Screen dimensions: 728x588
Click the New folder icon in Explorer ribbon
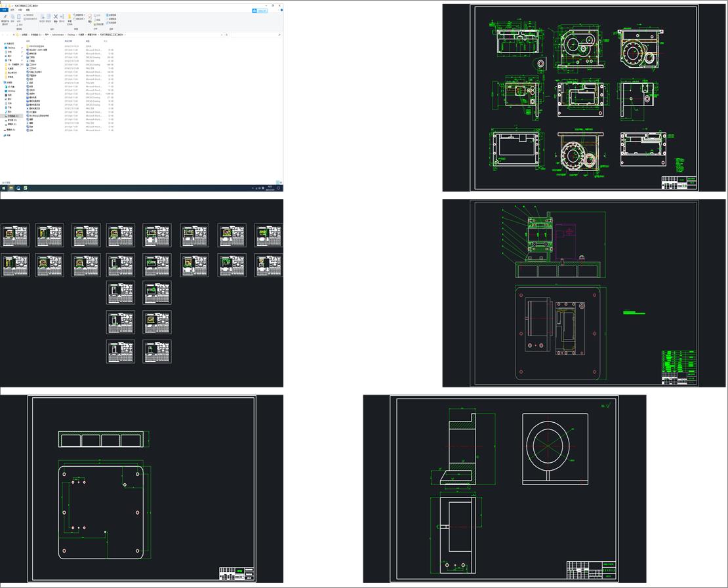(x=70, y=16)
